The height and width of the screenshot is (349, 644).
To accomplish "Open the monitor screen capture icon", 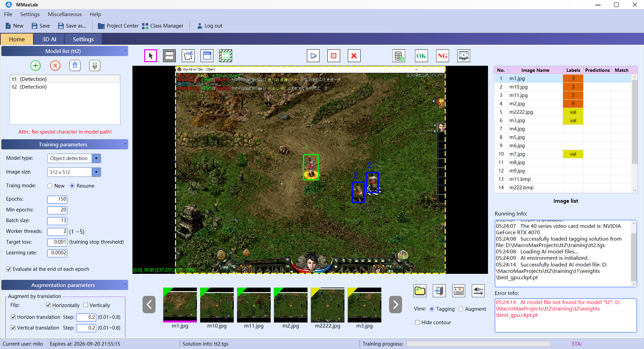I will pos(464,56).
